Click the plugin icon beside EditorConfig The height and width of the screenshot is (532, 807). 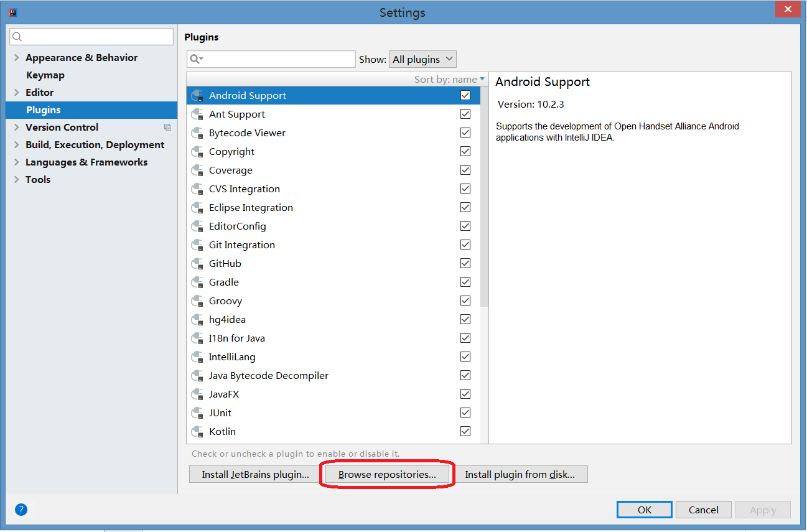198,226
